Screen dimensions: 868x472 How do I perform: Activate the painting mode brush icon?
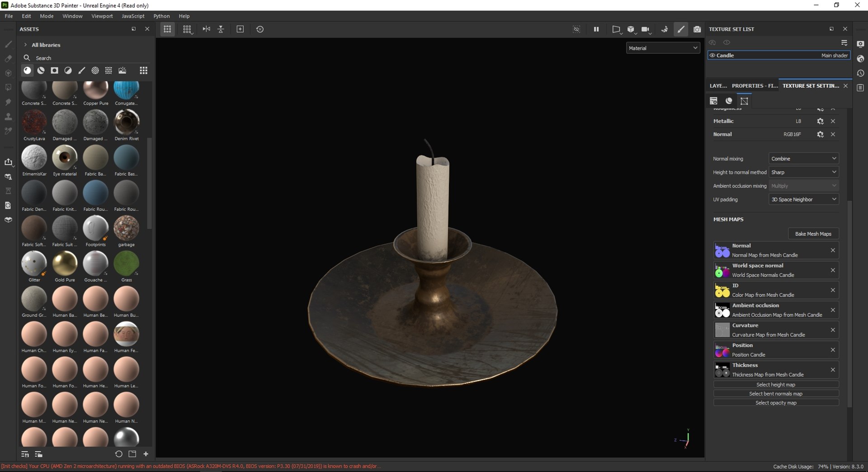click(x=681, y=29)
